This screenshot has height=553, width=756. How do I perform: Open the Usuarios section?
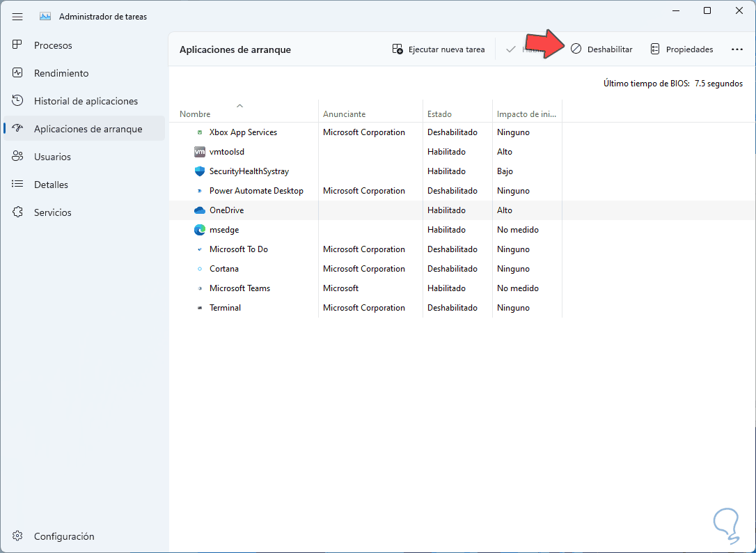click(52, 157)
